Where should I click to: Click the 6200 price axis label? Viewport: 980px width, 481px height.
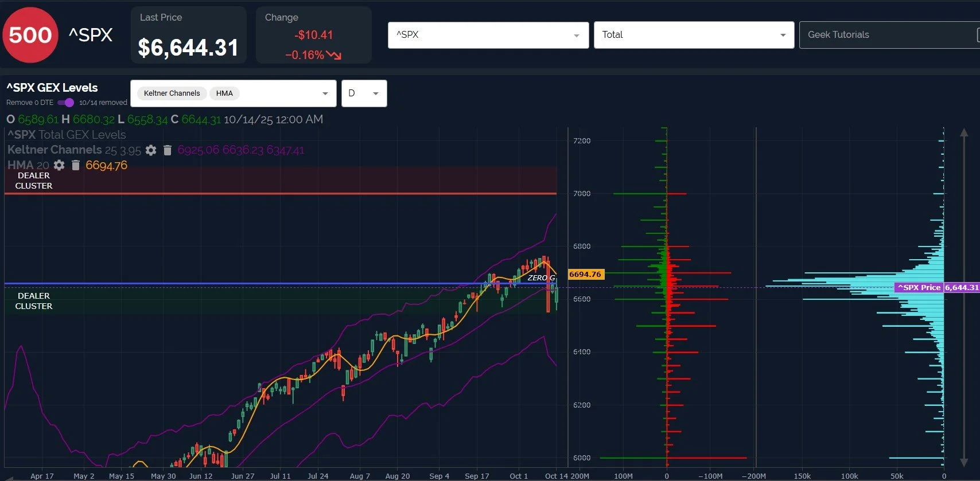[x=582, y=405]
